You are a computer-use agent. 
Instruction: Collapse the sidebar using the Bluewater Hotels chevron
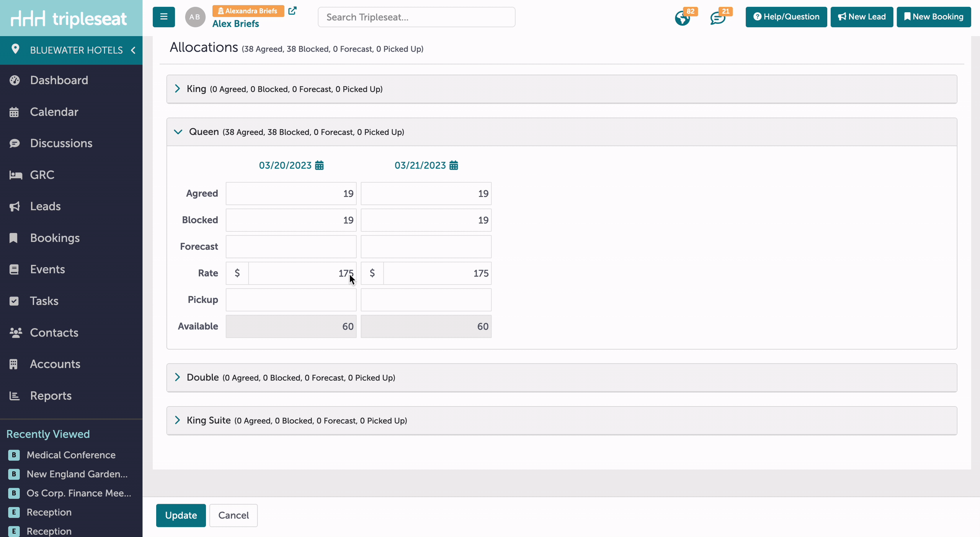coord(133,50)
